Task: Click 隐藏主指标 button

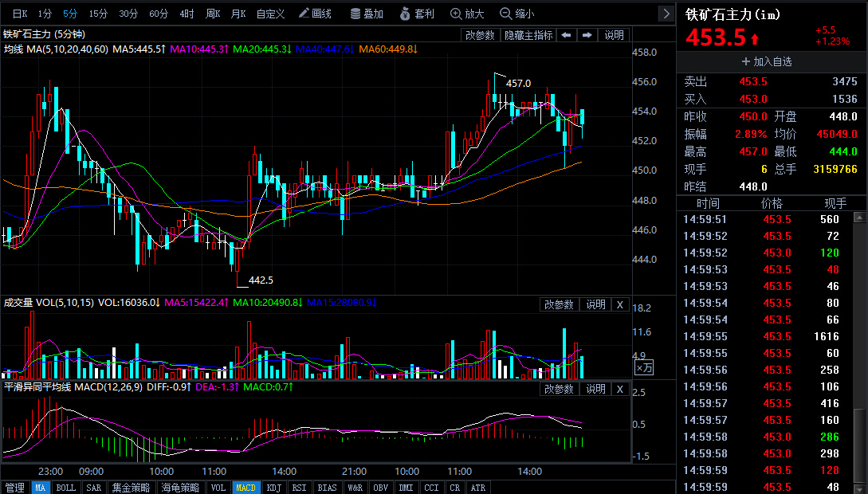Action: tap(528, 35)
